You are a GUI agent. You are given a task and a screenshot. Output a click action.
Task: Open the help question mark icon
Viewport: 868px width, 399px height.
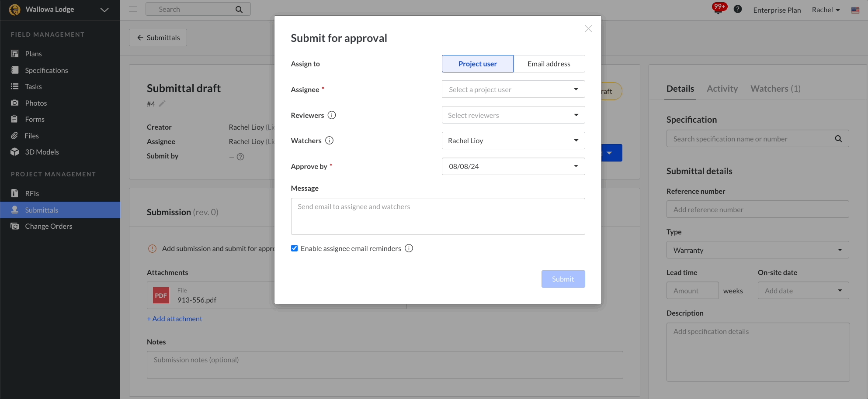coord(738,9)
